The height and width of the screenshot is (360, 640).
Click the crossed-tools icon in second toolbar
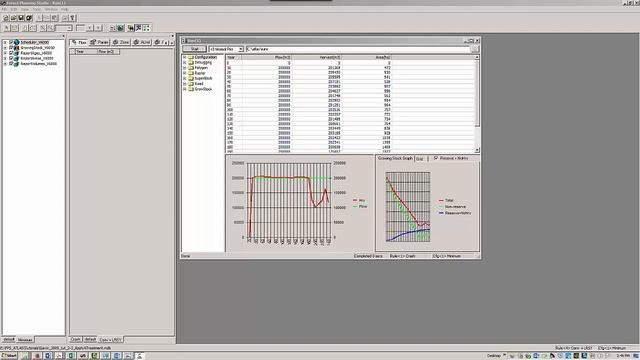pos(138,28)
